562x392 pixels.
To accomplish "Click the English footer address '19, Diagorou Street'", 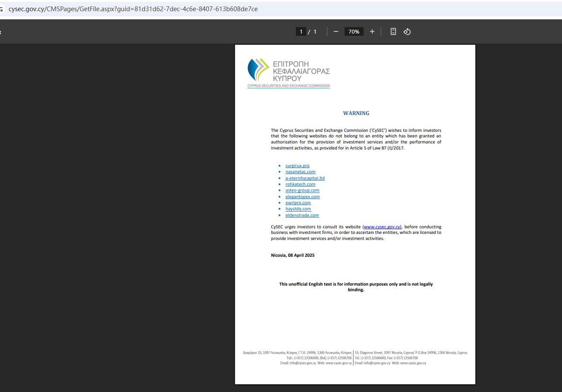I will tap(411, 353).
